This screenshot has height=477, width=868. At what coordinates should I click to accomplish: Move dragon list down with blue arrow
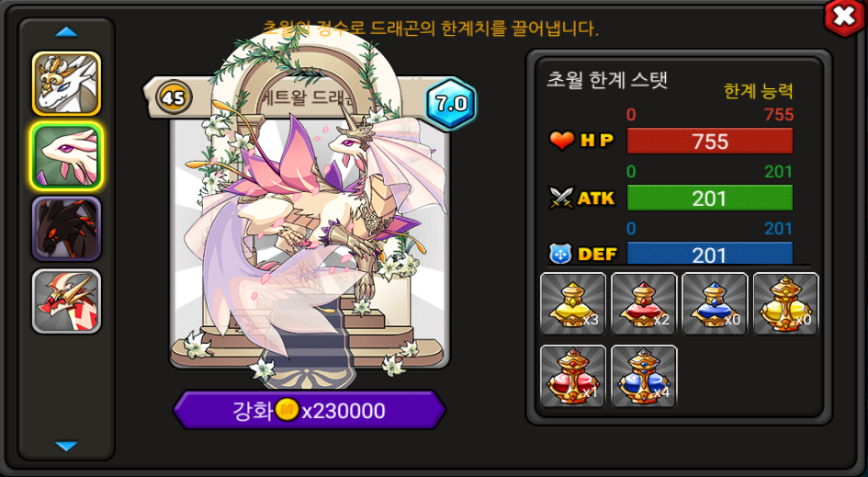(66, 446)
